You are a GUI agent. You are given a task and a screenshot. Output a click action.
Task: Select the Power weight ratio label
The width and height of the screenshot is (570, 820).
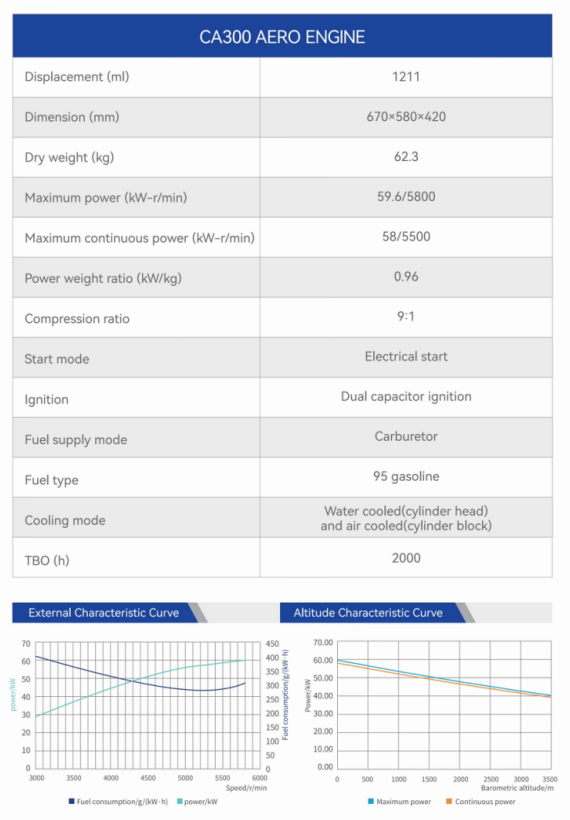pyautogui.click(x=103, y=278)
